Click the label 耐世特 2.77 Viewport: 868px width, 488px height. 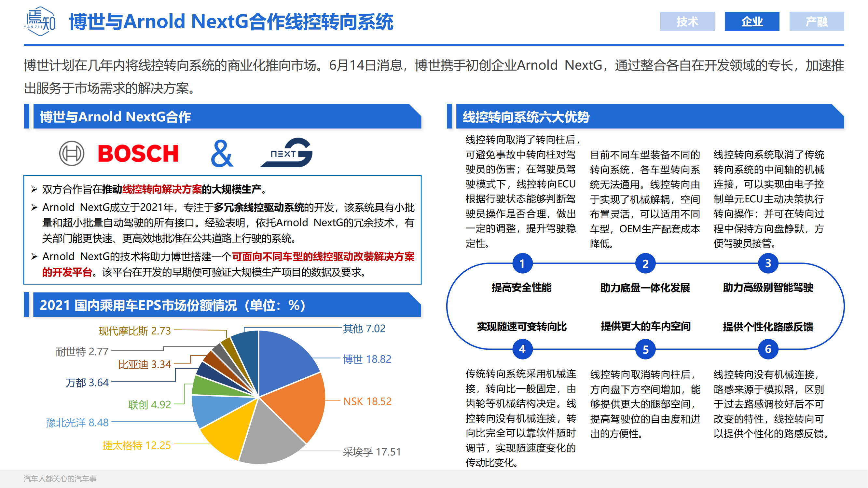82,352
